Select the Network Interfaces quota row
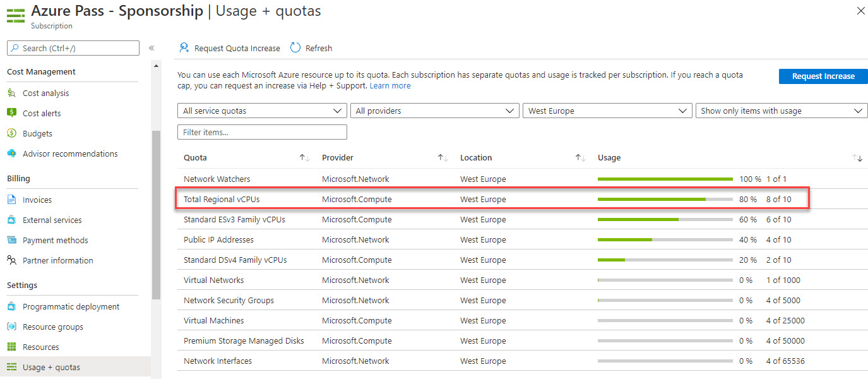The image size is (868, 379). tap(522, 361)
